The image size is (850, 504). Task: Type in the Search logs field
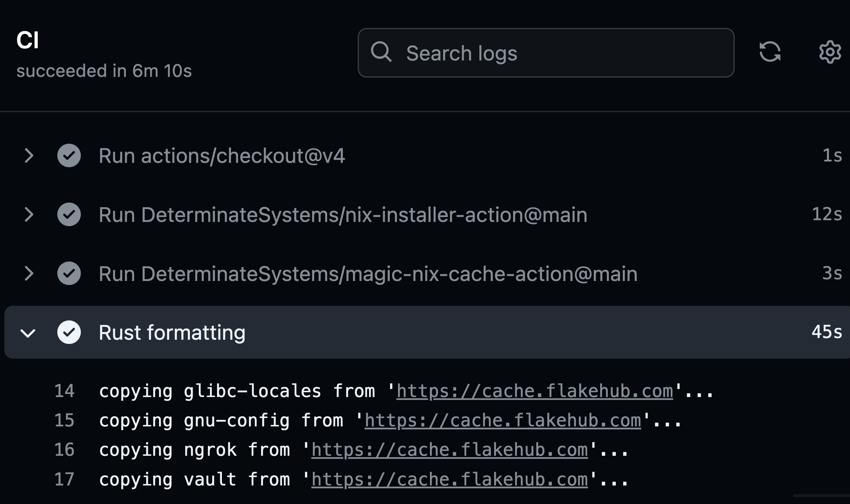pyautogui.click(x=559, y=53)
